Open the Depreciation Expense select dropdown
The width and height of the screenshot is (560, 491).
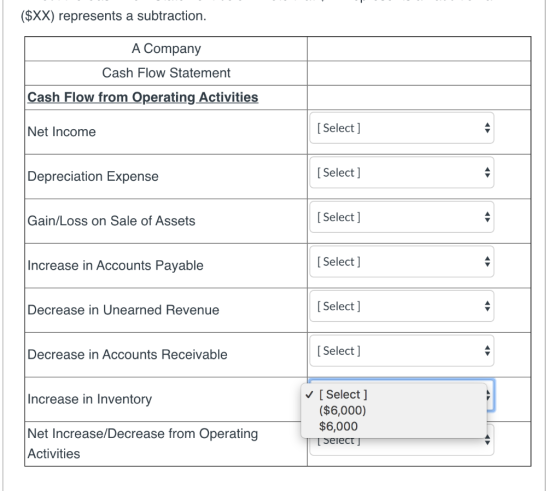click(402, 172)
